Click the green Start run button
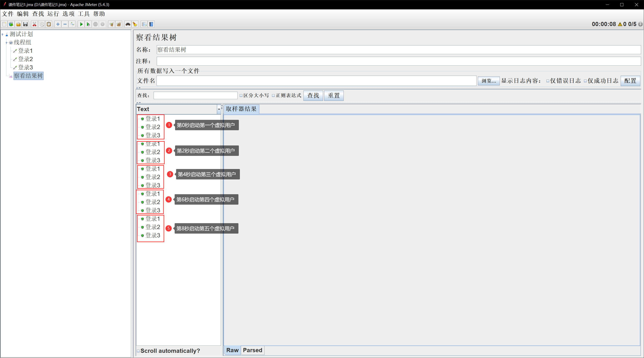The image size is (644, 358). (81, 24)
